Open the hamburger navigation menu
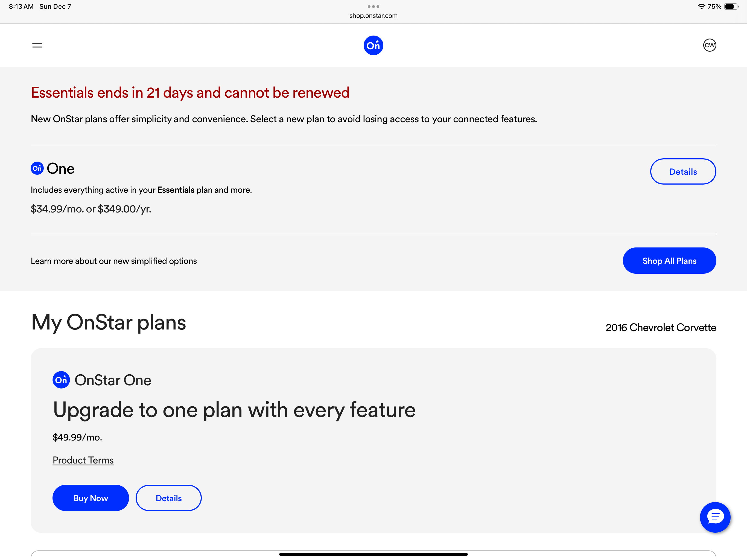Viewport: 747px width, 560px height. 37,45
